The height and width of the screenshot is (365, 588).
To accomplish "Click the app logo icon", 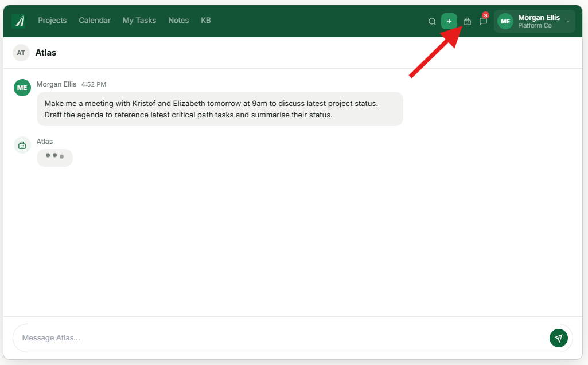I will click(x=18, y=21).
